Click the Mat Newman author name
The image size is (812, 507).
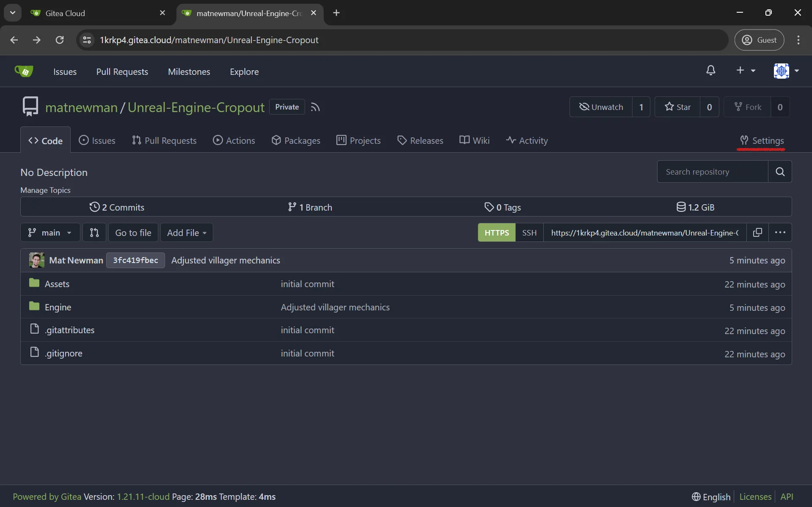coord(76,260)
